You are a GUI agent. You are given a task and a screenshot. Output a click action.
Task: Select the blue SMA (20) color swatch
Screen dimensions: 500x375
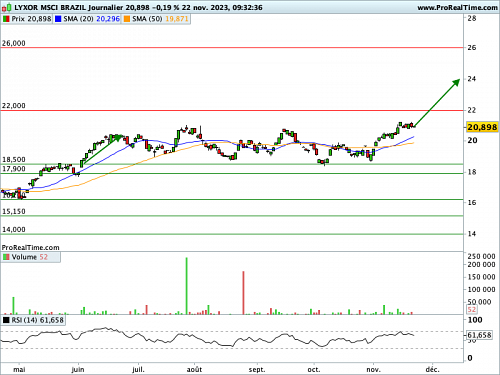(x=58, y=19)
